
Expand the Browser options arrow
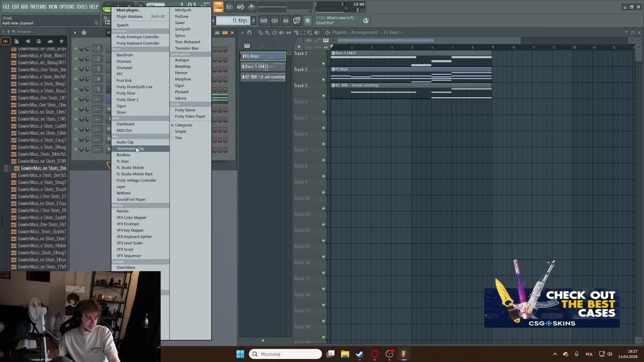[x=3, y=31]
